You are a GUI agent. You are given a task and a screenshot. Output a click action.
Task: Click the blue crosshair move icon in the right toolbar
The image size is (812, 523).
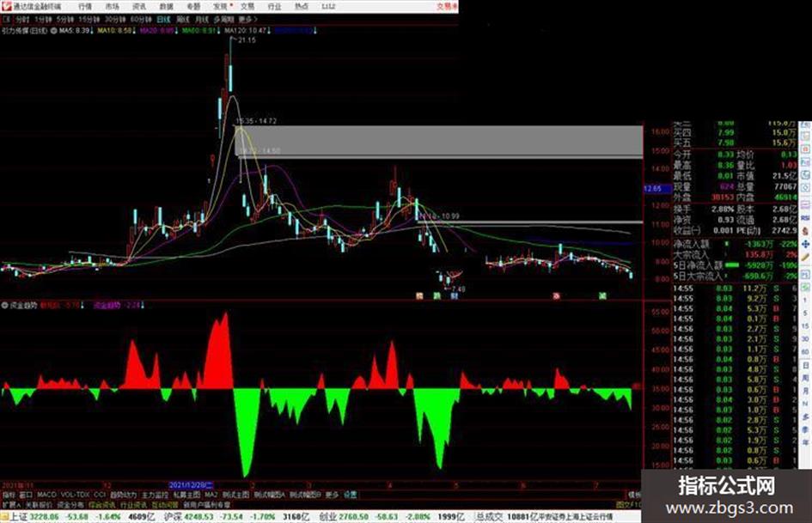click(x=805, y=244)
